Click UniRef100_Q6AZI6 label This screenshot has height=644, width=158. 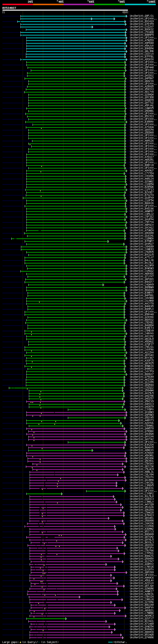[x=142, y=81]
